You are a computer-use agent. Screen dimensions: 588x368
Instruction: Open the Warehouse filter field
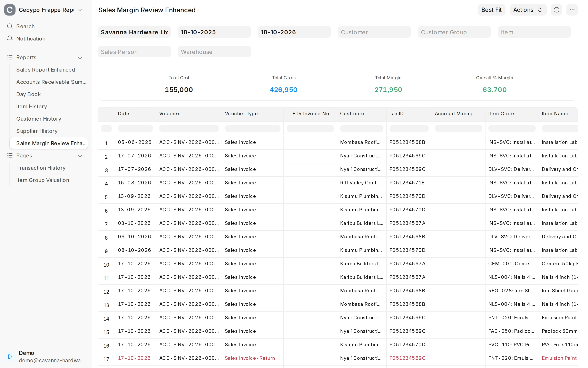pos(214,52)
